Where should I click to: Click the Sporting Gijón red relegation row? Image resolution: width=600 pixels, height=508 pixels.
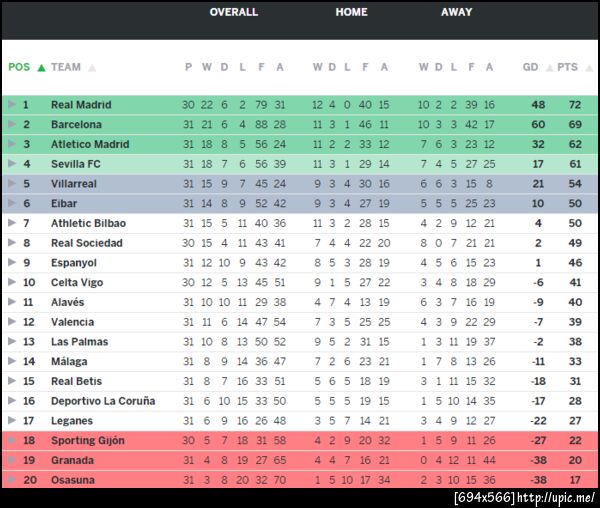[300, 440]
